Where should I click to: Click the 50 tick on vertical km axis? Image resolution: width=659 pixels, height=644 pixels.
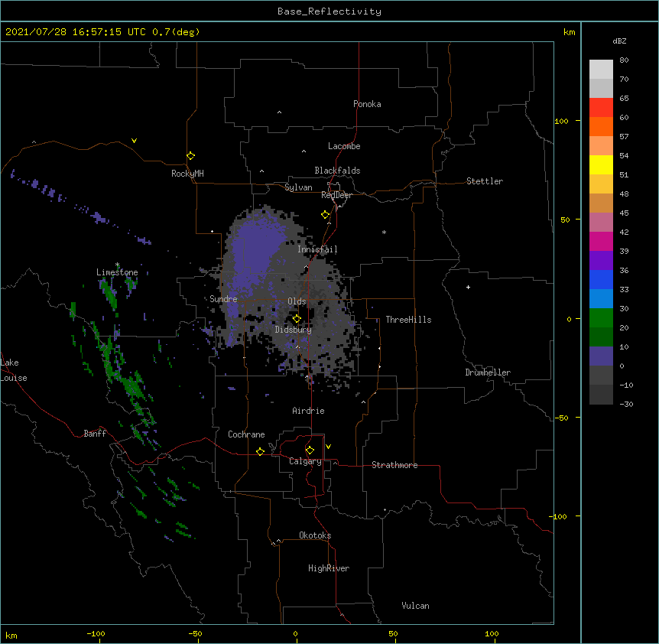(x=565, y=220)
